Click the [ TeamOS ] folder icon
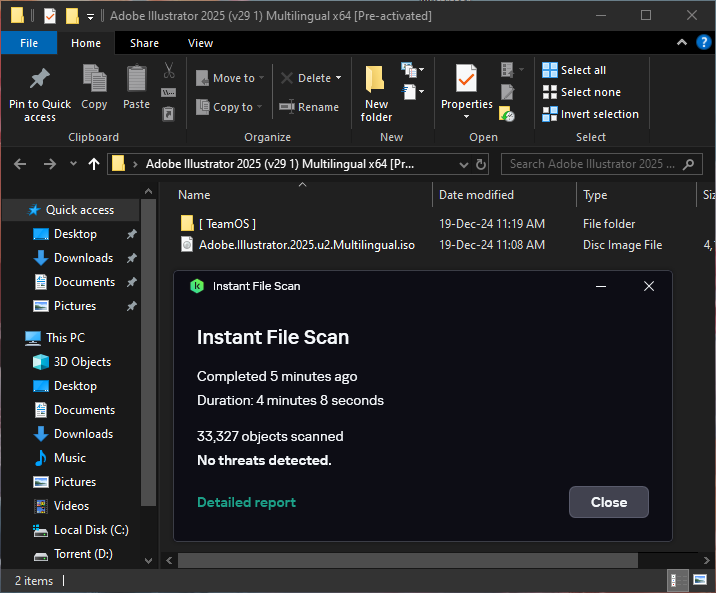 click(x=187, y=224)
